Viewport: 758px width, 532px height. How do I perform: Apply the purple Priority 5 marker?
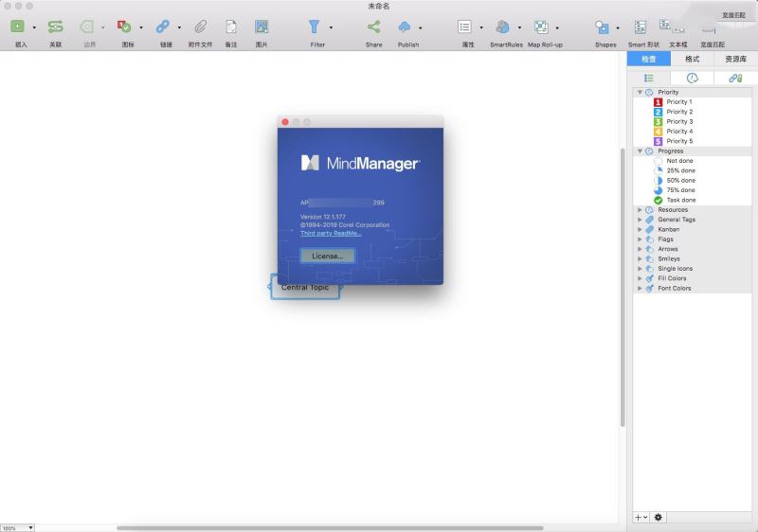coord(658,141)
